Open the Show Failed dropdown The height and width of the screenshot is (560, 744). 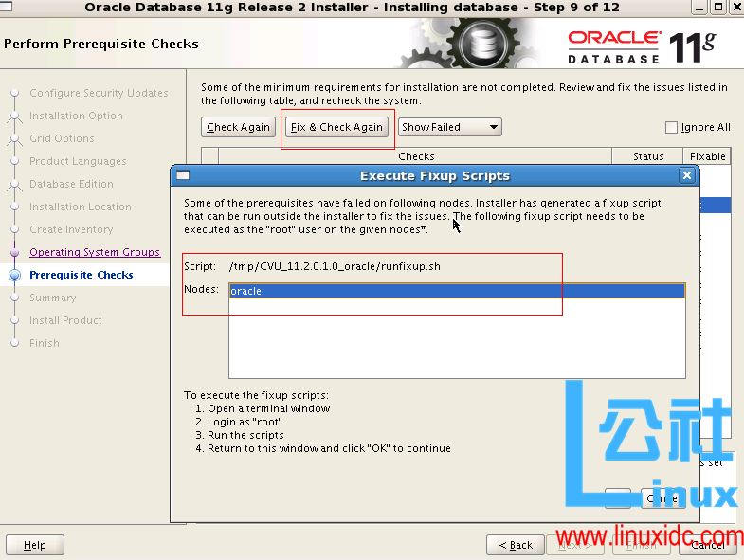click(449, 127)
